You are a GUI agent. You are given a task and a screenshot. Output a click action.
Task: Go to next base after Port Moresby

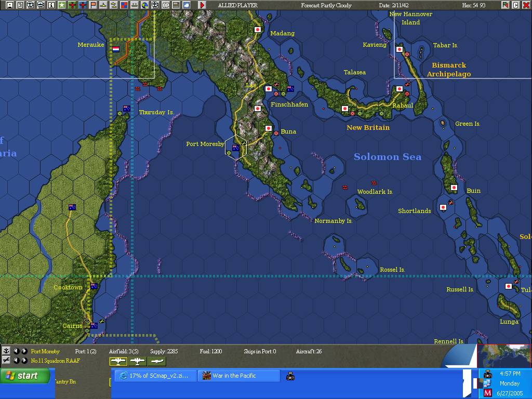point(24,351)
